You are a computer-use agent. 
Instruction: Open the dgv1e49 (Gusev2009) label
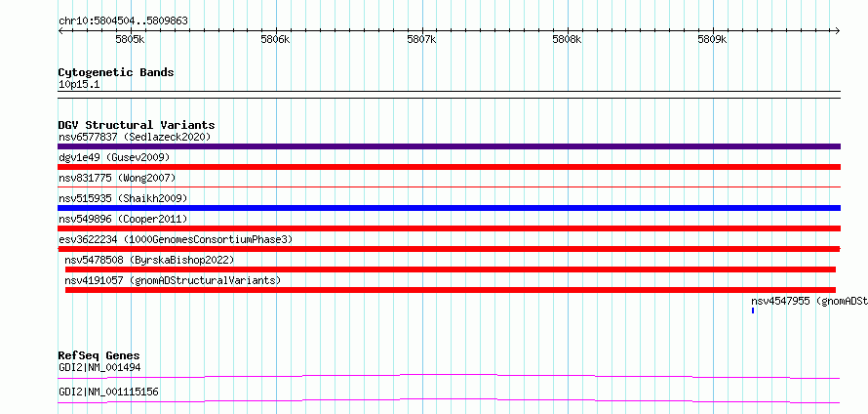click(x=114, y=157)
